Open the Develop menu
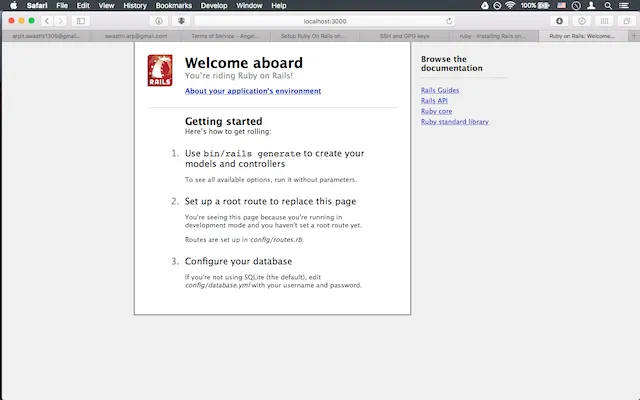The width and height of the screenshot is (640, 400). [x=214, y=5]
